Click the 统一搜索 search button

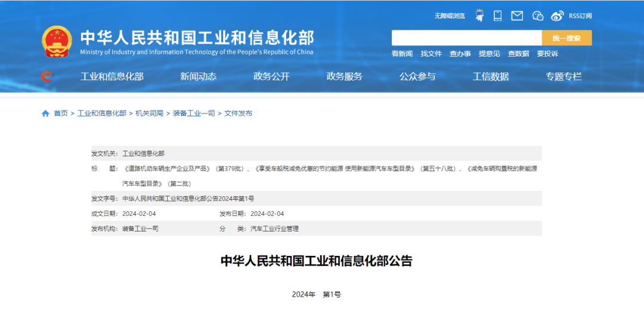pyautogui.click(x=567, y=38)
